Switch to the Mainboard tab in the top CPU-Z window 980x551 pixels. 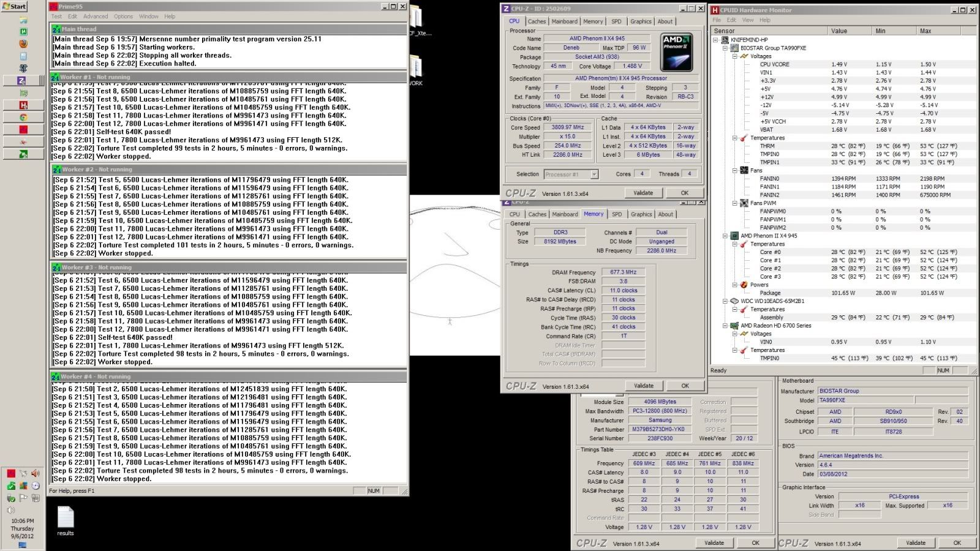click(564, 21)
